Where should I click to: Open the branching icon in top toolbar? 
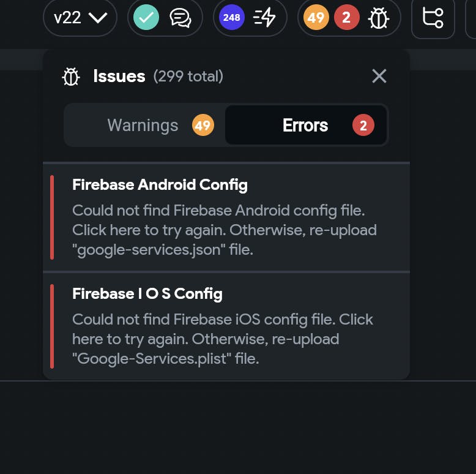tap(433, 18)
